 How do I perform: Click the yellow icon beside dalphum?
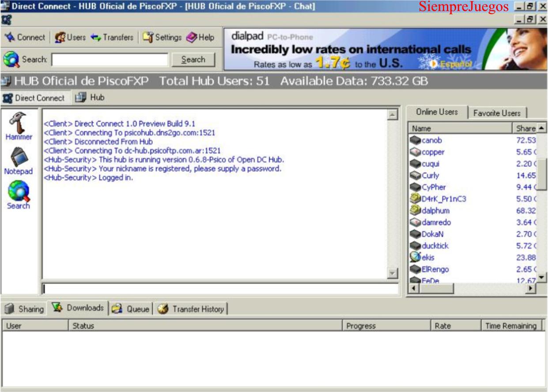[415, 210]
